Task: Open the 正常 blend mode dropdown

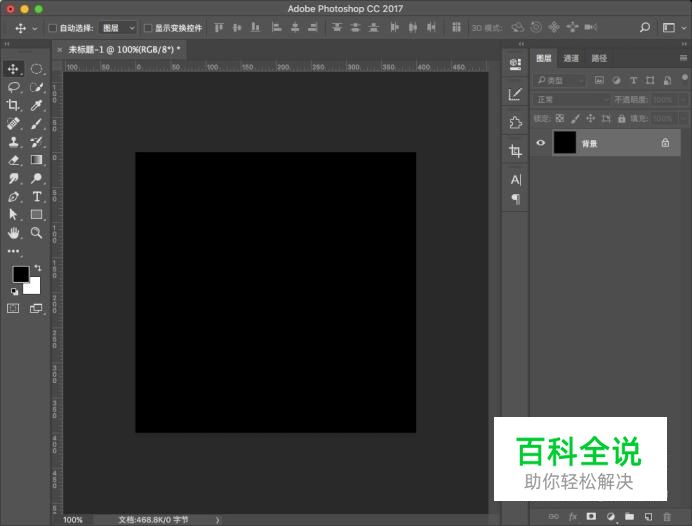Action: pos(571,100)
